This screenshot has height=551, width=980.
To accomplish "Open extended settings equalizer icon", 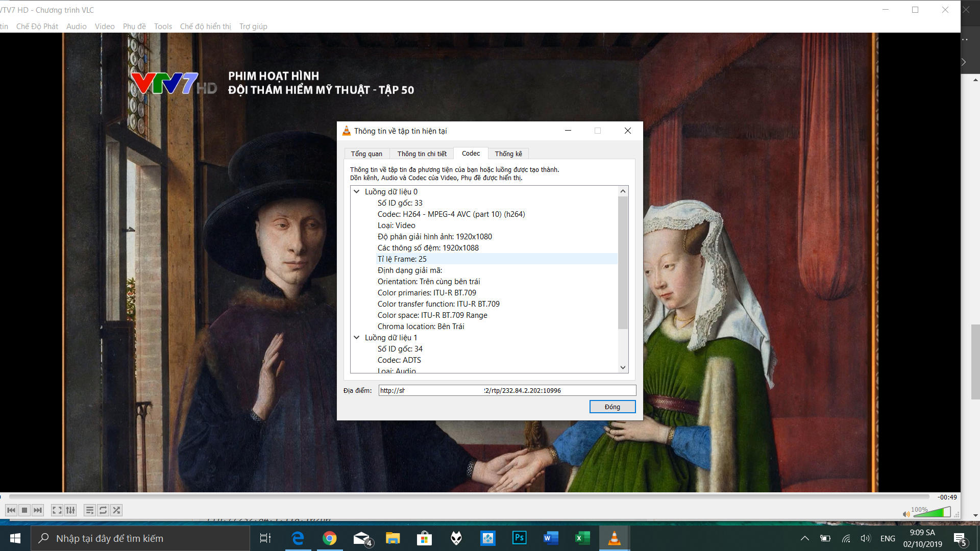I will tap(70, 510).
